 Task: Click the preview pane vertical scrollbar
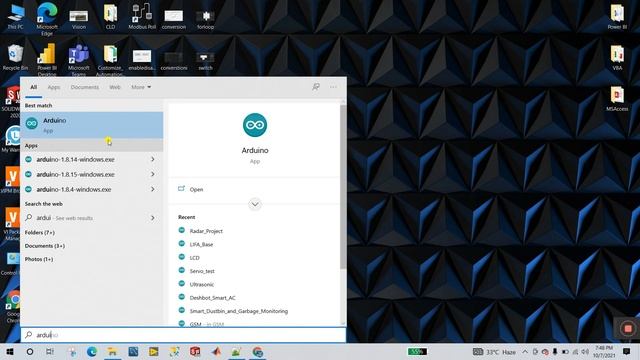point(343,187)
